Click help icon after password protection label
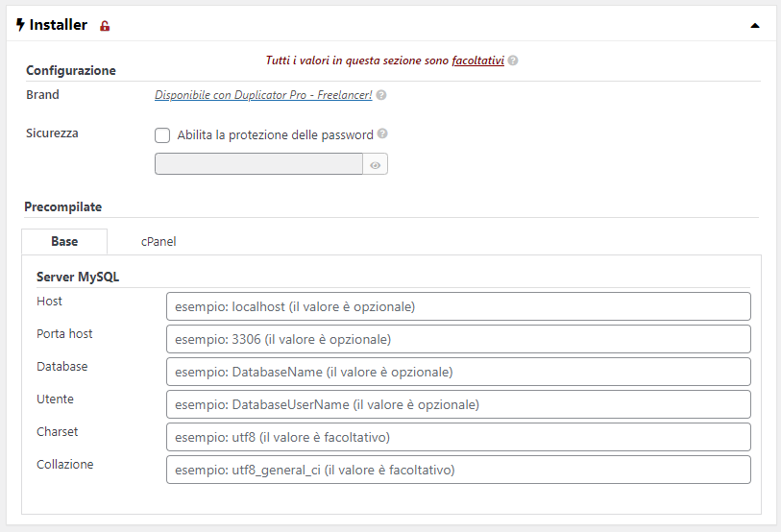 [x=382, y=134]
